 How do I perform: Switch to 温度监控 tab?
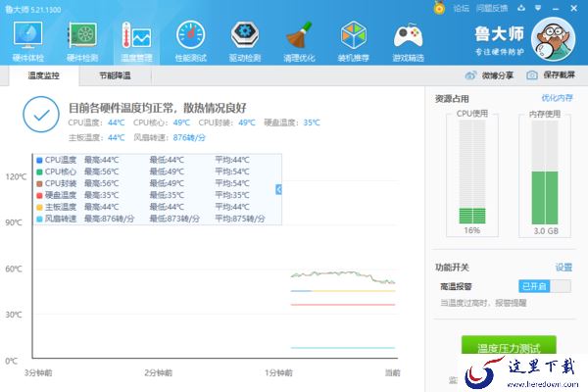point(43,75)
